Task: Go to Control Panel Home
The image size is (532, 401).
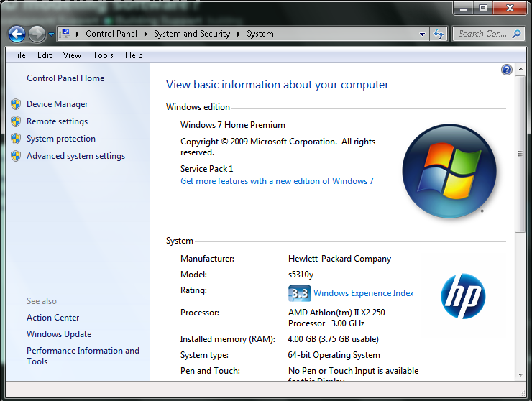Action: click(65, 78)
